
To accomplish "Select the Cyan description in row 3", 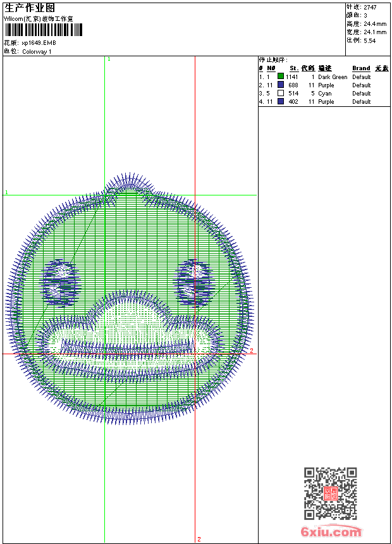I will point(325,94).
